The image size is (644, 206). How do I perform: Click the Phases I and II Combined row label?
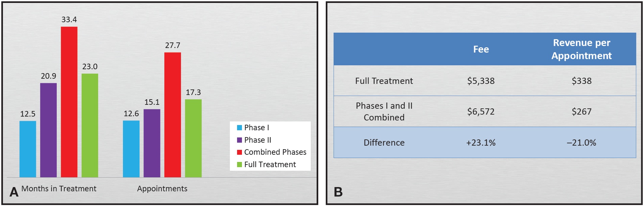[384, 112]
